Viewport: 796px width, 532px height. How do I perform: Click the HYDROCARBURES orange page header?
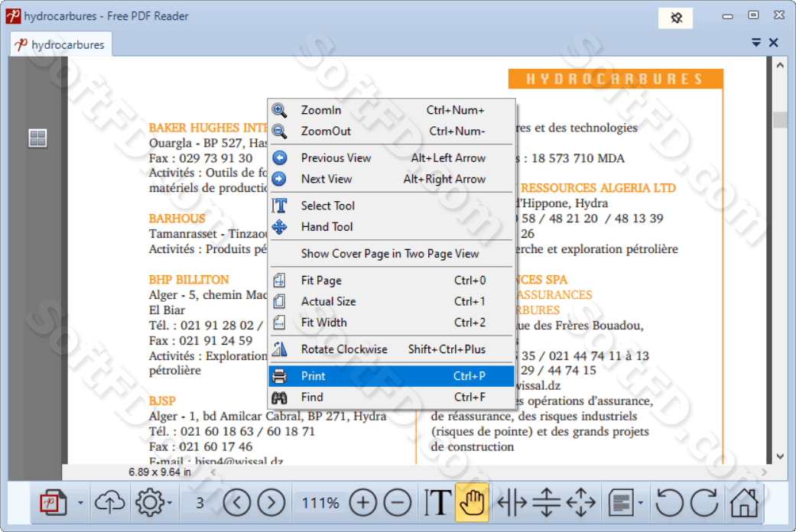[x=616, y=79]
